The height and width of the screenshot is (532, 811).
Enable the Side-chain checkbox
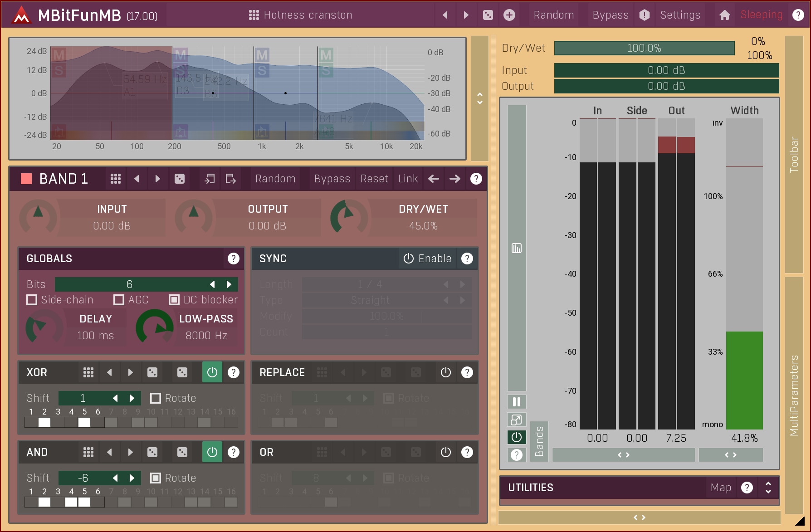pos(32,300)
